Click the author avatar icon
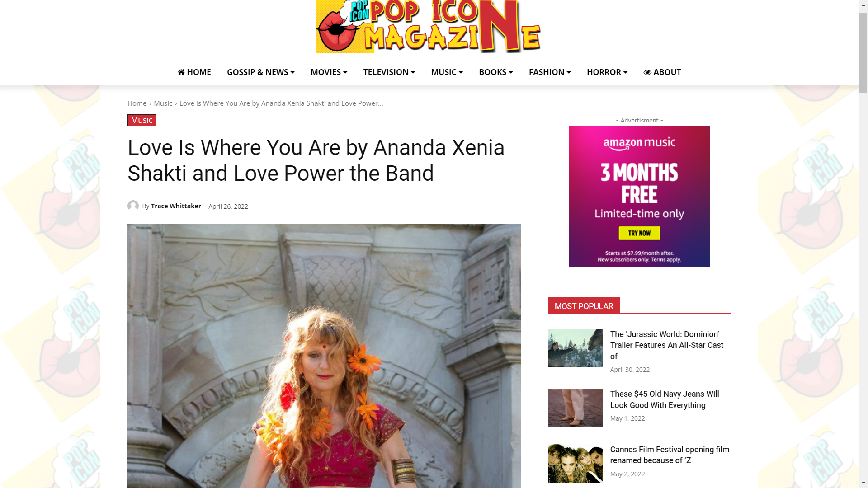Screen dimensions: 868x488 click(133, 206)
